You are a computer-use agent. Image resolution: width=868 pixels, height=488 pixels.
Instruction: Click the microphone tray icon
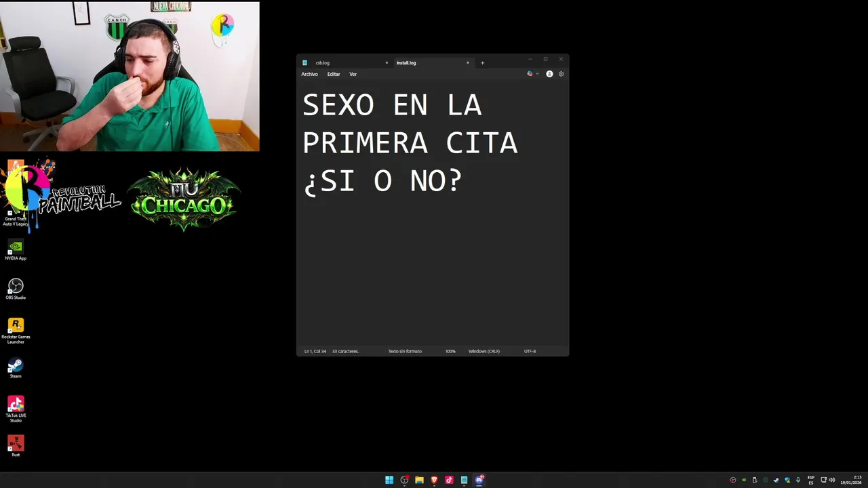[798, 480]
